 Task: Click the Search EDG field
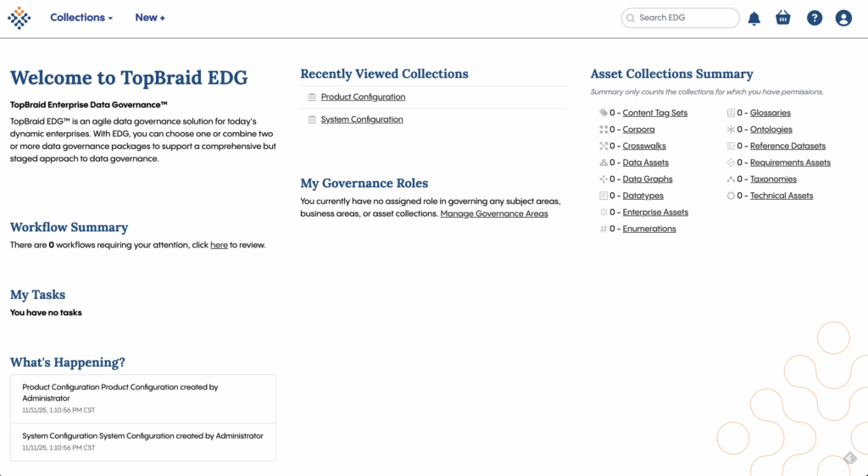685,18
